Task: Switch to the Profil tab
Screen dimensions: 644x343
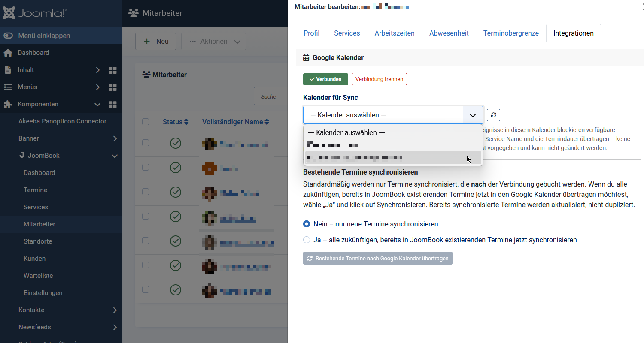Action: tap(311, 33)
